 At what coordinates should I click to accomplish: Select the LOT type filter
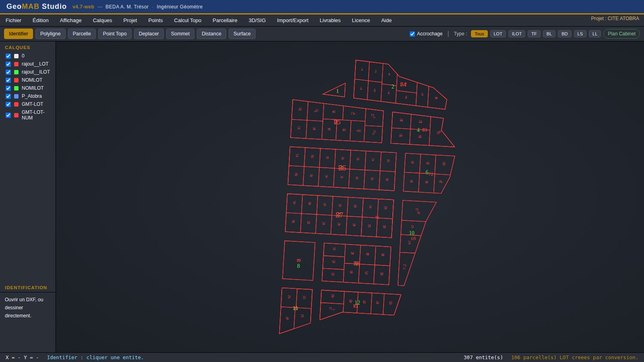pos(498,34)
